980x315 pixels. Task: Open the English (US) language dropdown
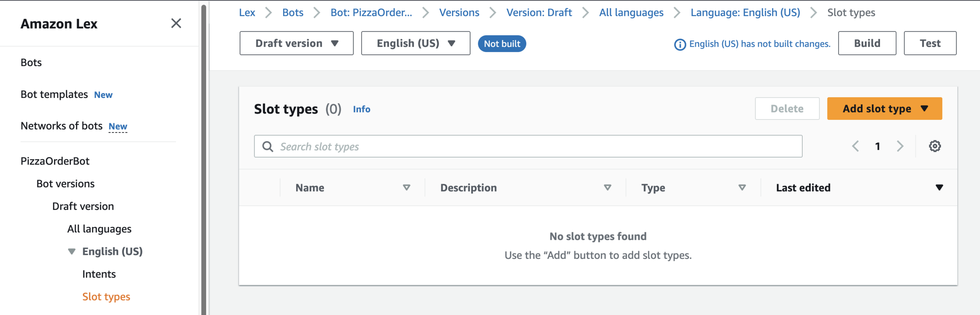(416, 43)
